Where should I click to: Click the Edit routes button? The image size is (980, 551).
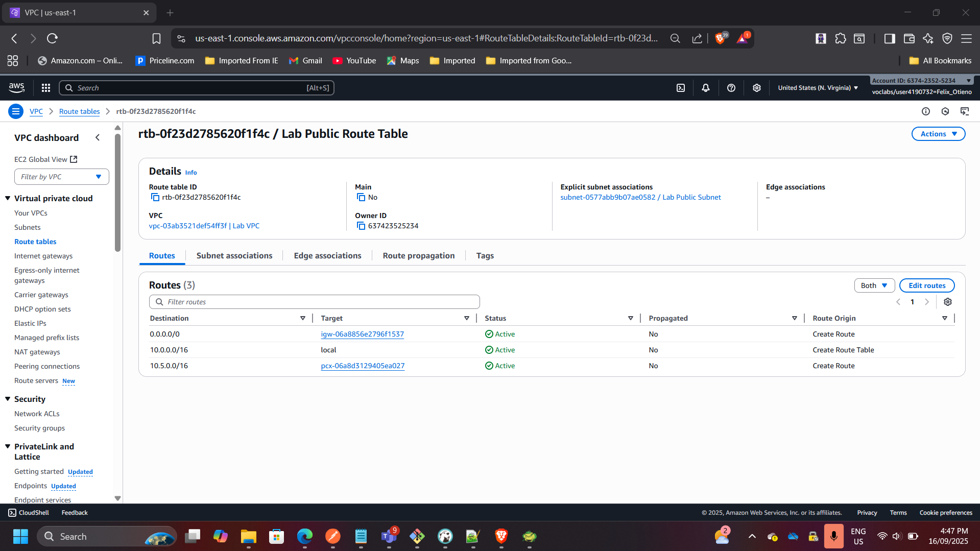(x=926, y=285)
